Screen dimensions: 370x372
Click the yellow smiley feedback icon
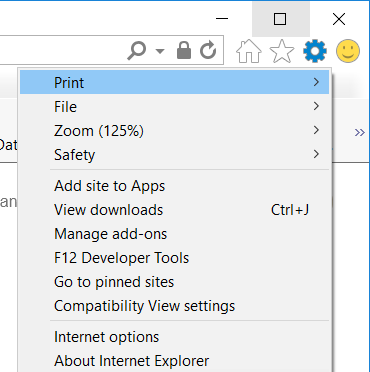point(348,51)
